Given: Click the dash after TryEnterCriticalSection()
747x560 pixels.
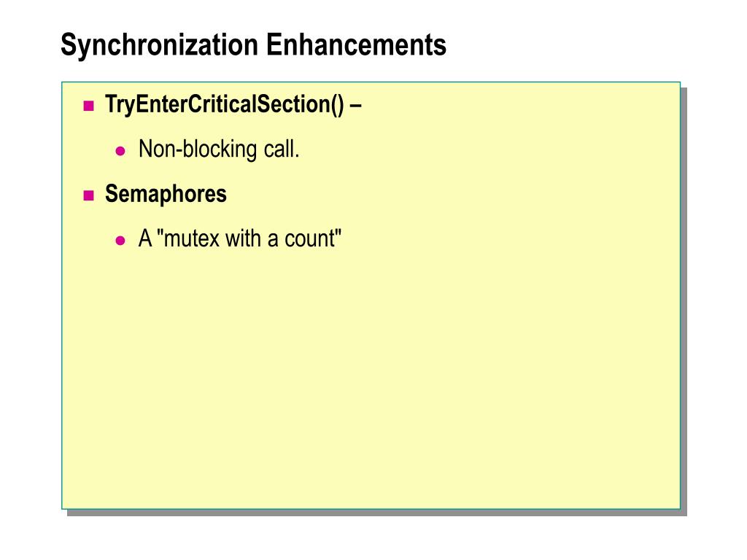Looking at the screenshot, I should tap(355, 106).
